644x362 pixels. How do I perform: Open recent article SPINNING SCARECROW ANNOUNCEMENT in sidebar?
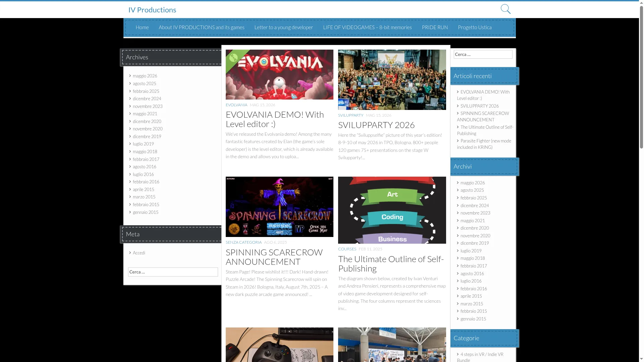click(x=483, y=116)
